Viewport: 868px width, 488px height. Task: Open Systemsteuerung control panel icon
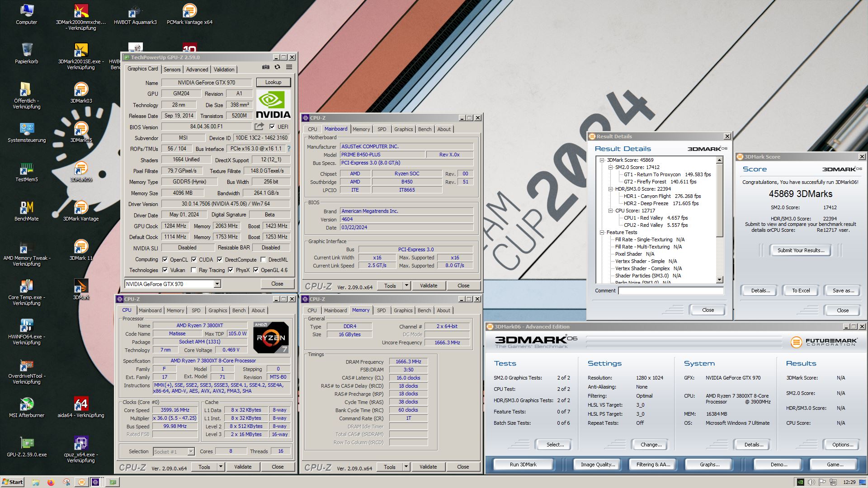tap(26, 132)
